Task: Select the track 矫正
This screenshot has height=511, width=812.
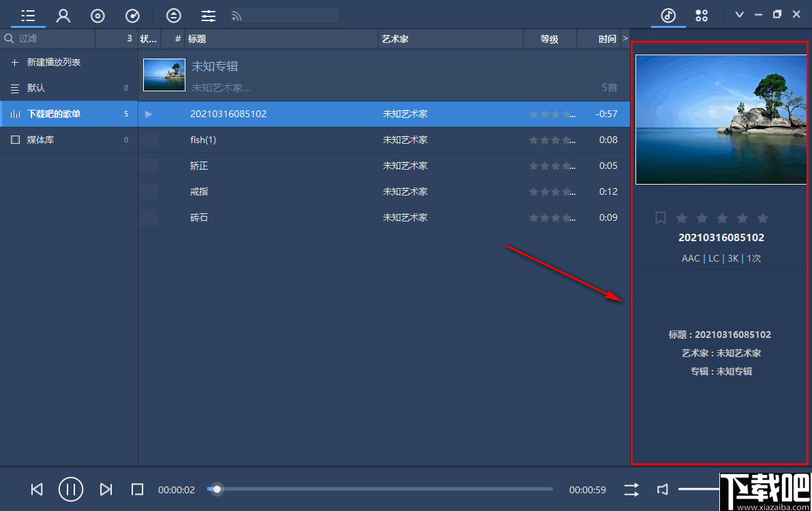Action: [x=384, y=166]
